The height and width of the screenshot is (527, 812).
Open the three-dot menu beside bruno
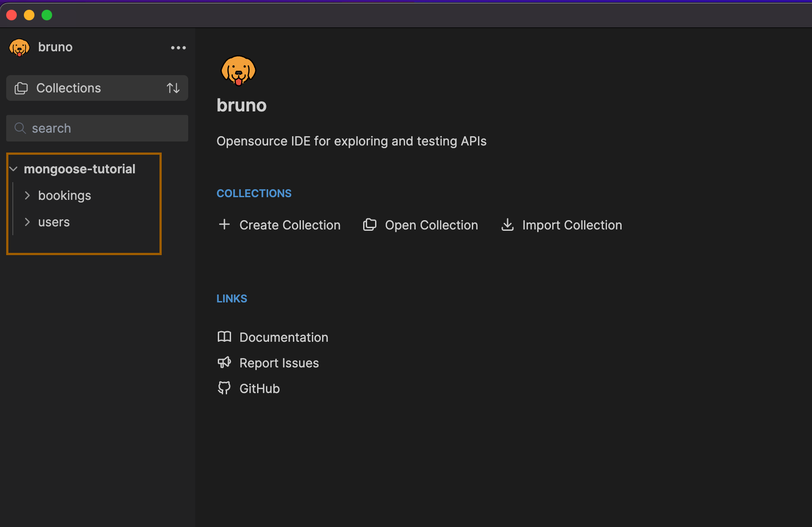click(178, 47)
